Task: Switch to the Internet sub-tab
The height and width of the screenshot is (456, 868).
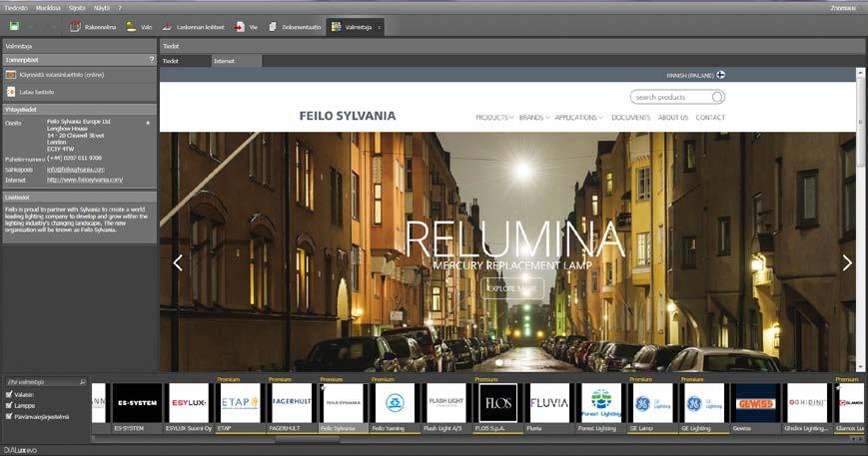Action: pos(237,61)
